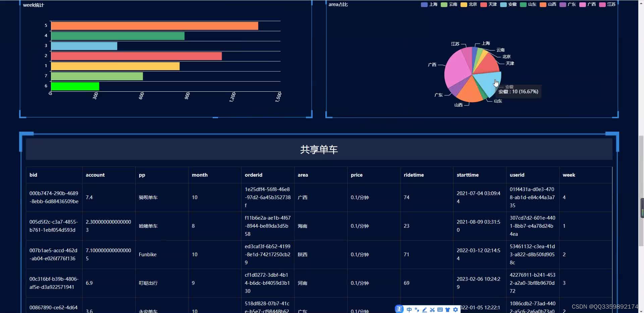Click the yellow week 1 bar
Image resolution: width=644 pixels, height=313 pixels.
point(115,66)
